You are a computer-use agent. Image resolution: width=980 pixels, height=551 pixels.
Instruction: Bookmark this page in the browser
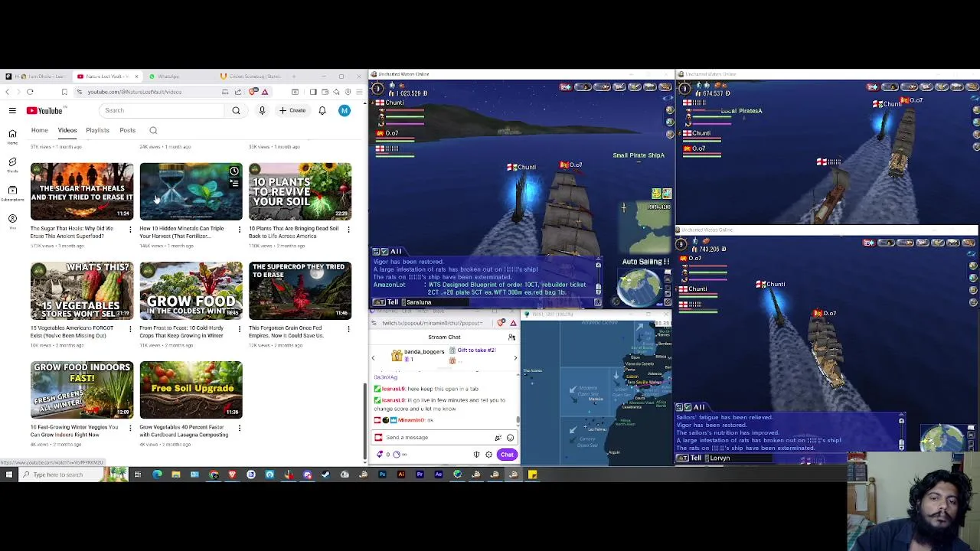[64, 92]
